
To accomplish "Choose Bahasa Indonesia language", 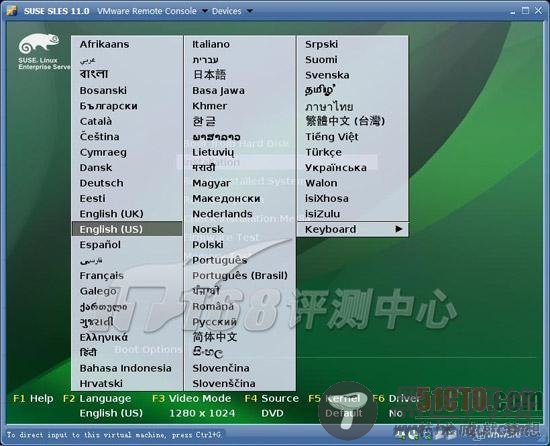I will [126, 368].
